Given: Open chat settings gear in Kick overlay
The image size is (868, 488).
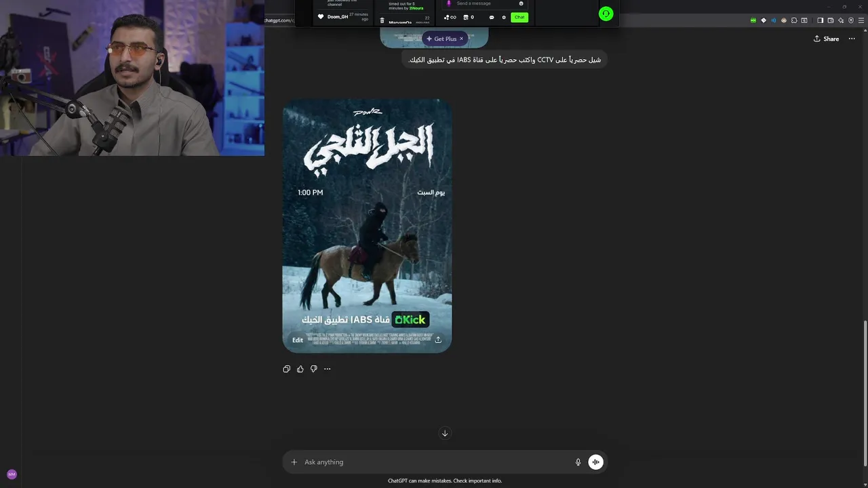Looking at the screenshot, I should pyautogui.click(x=504, y=17).
